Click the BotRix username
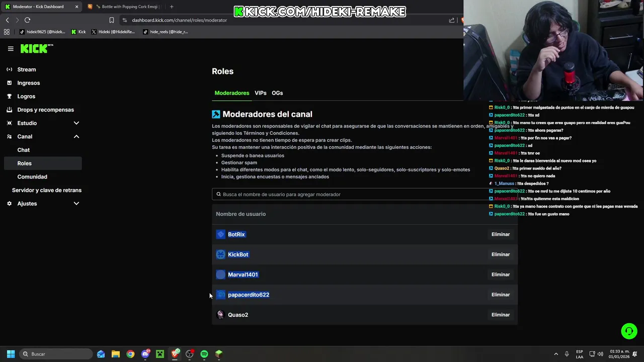 (x=236, y=234)
